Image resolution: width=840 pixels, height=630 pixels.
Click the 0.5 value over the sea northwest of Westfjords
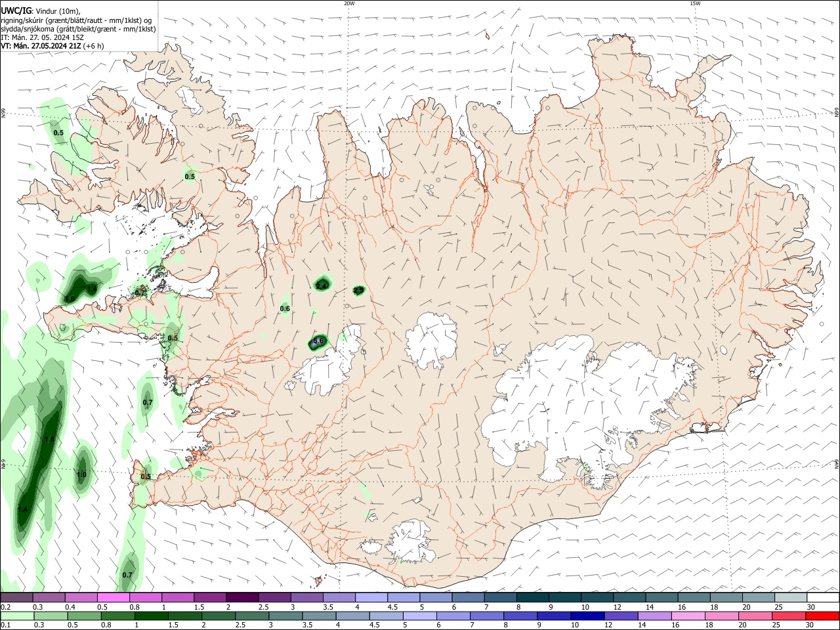[x=58, y=133]
